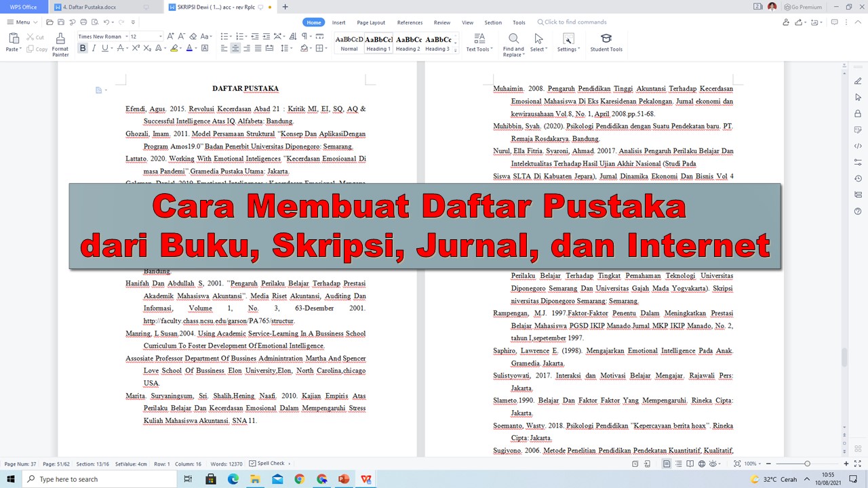Toggle italic formatting on selected text
Screen dimensions: 868x488
(94, 48)
